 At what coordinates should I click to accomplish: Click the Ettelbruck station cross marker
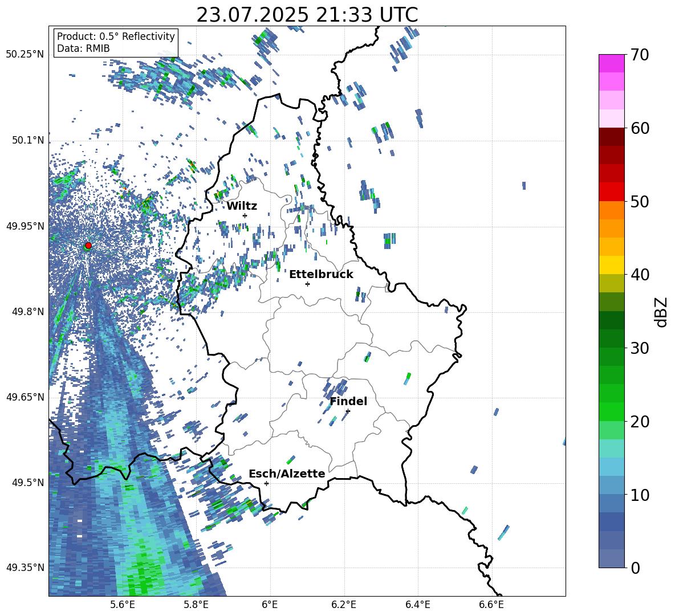[307, 284]
